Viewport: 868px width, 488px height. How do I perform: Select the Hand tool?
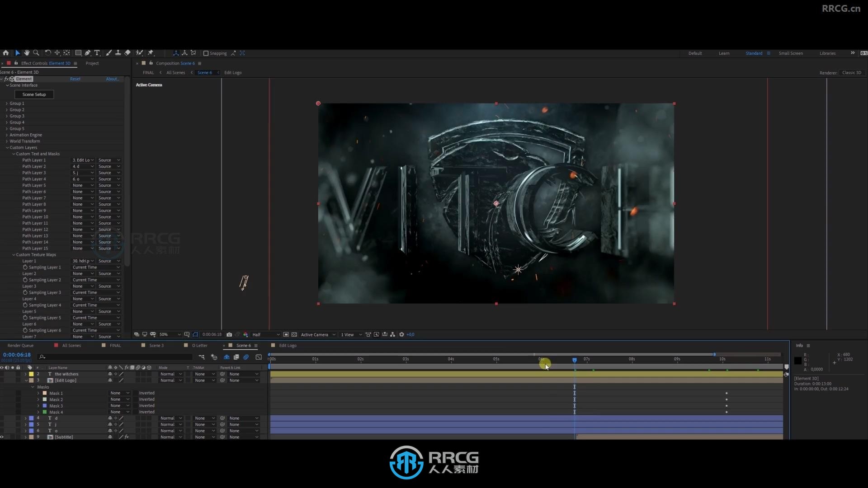27,53
